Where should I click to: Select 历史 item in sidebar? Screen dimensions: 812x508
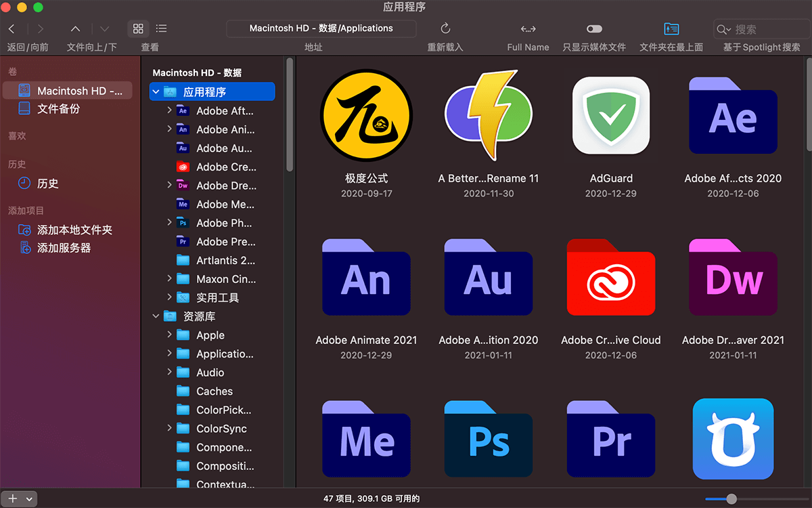pos(47,184)
